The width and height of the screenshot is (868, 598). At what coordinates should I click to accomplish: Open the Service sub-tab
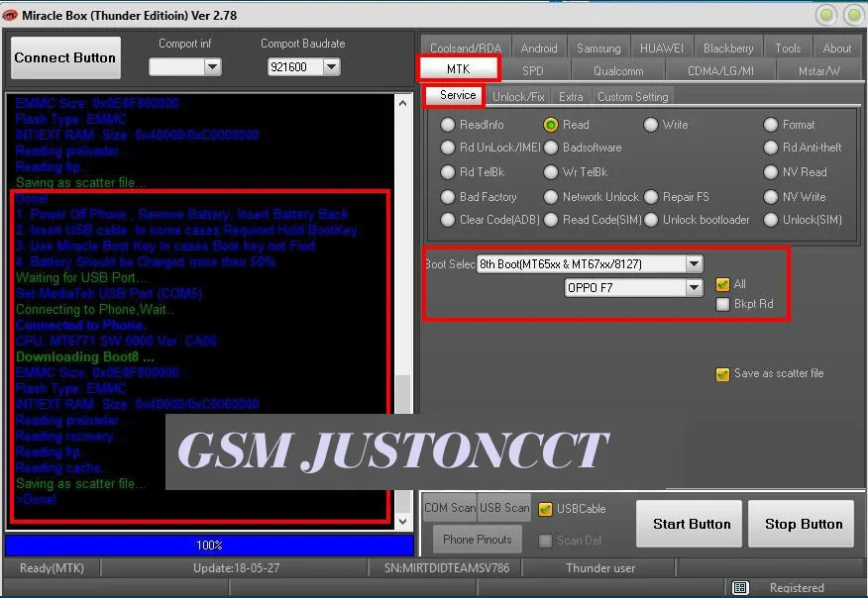[457, 95]
